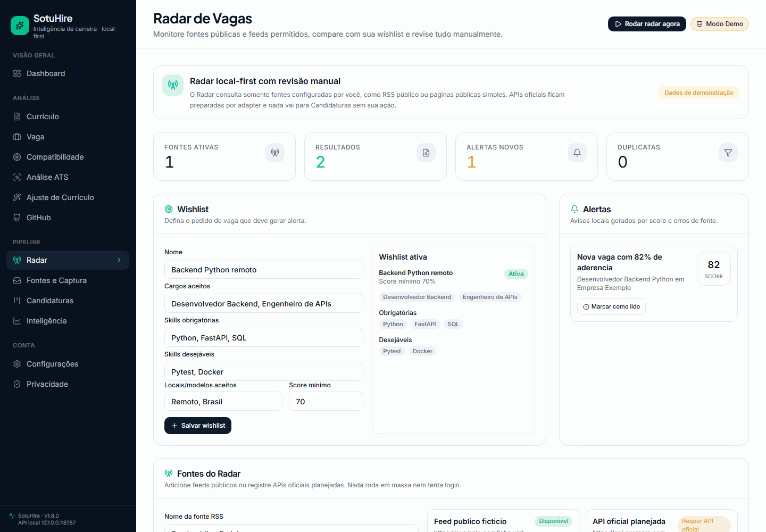Click the Configurações gear icon

point(17,364)
